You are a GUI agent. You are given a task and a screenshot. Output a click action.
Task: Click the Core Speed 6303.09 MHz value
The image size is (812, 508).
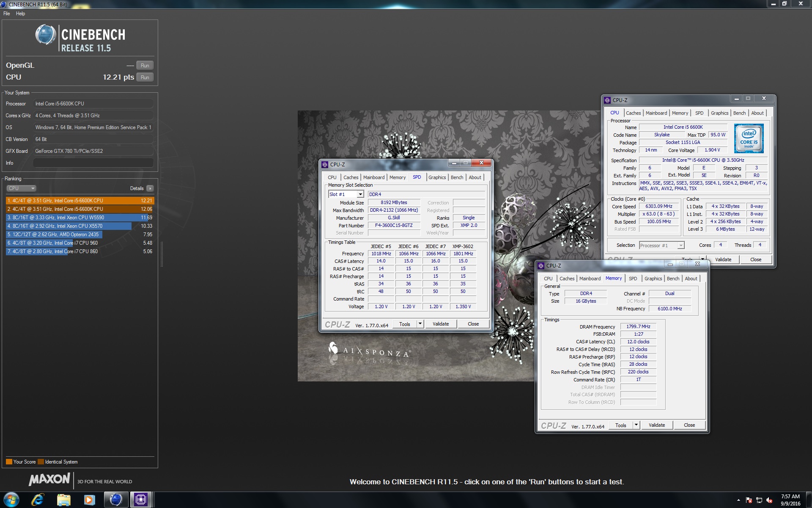click(x=658, y=207)
